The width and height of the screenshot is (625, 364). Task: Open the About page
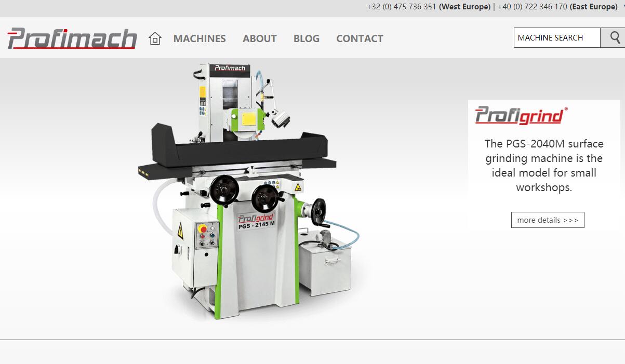[260, 38]
